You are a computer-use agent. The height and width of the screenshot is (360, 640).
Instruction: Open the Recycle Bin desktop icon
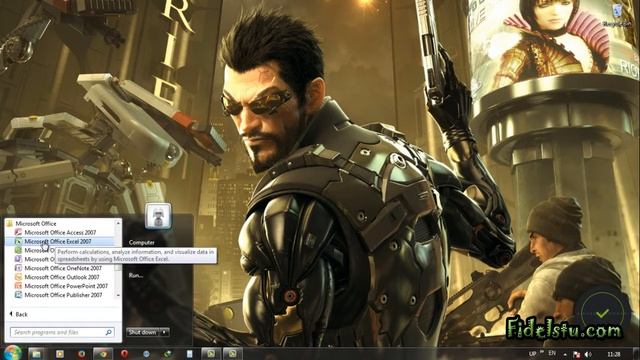click(x=617, y=15)
